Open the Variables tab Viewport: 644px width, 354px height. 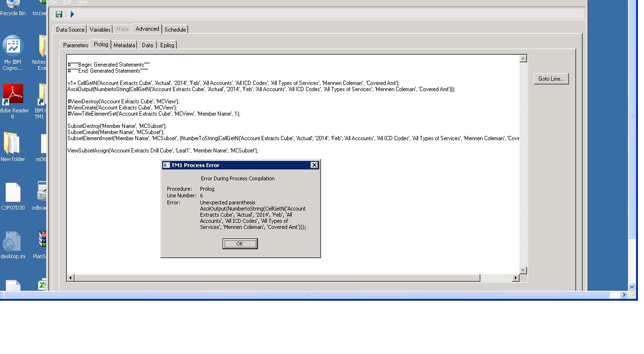tap(100, 30)
